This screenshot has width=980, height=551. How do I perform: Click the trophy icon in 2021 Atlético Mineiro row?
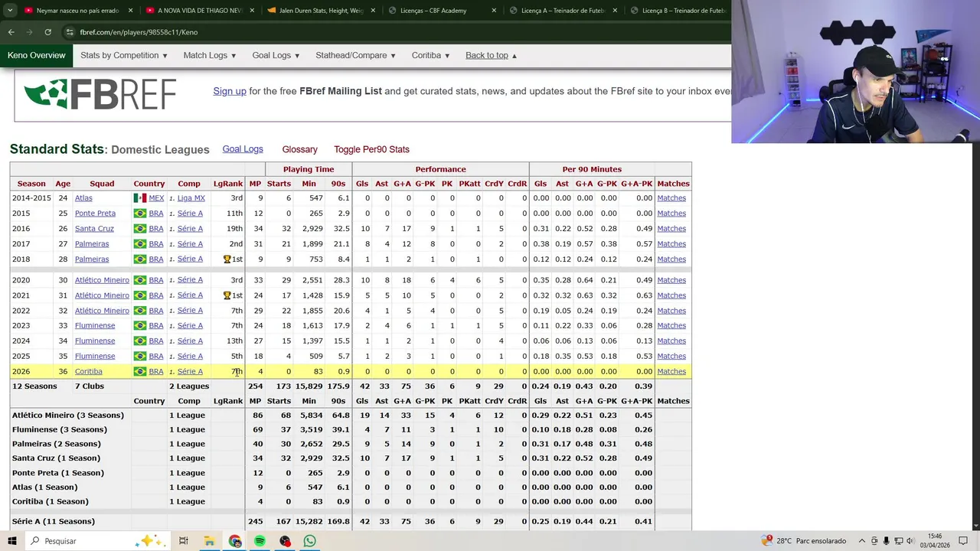(227, 295)
